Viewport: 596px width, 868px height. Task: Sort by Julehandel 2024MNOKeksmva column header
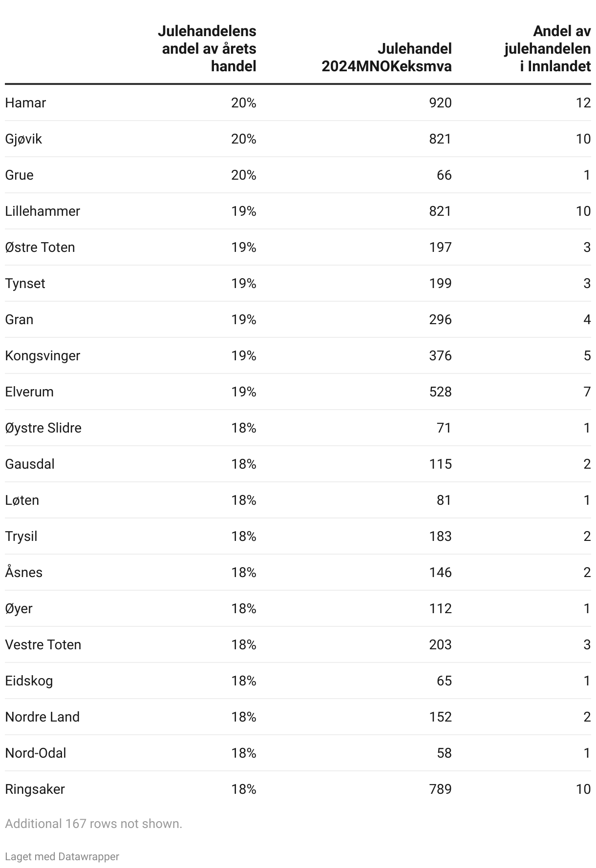coord(386,58)
